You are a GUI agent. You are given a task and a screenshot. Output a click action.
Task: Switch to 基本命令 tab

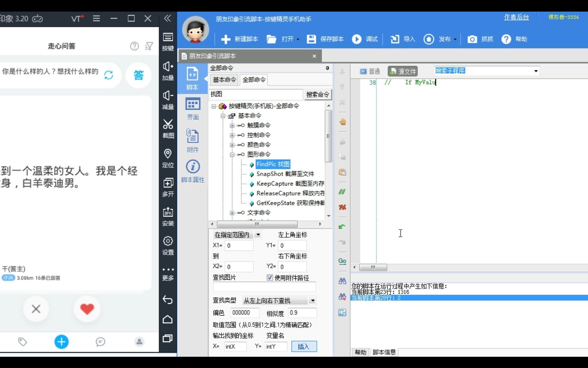click(x=225, y=80)
